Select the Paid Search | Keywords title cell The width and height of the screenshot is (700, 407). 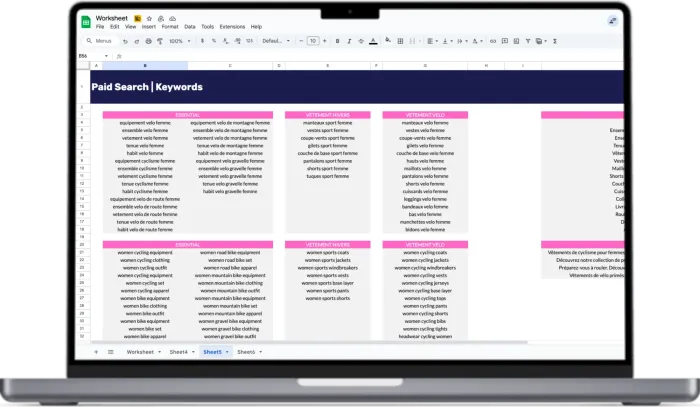point(147,87)
